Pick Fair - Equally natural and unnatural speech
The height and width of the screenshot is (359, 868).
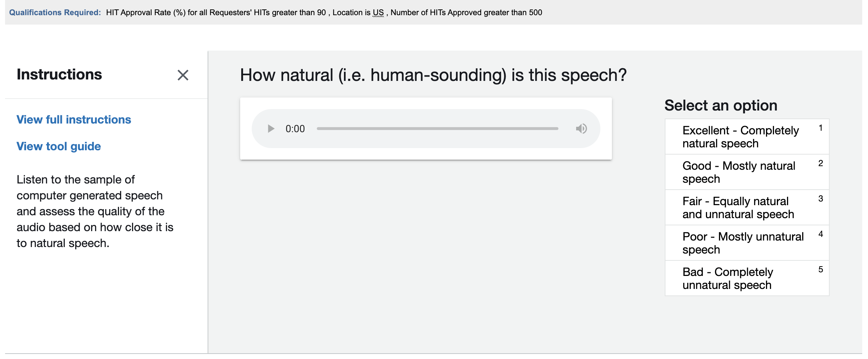(x=746, y=208)
